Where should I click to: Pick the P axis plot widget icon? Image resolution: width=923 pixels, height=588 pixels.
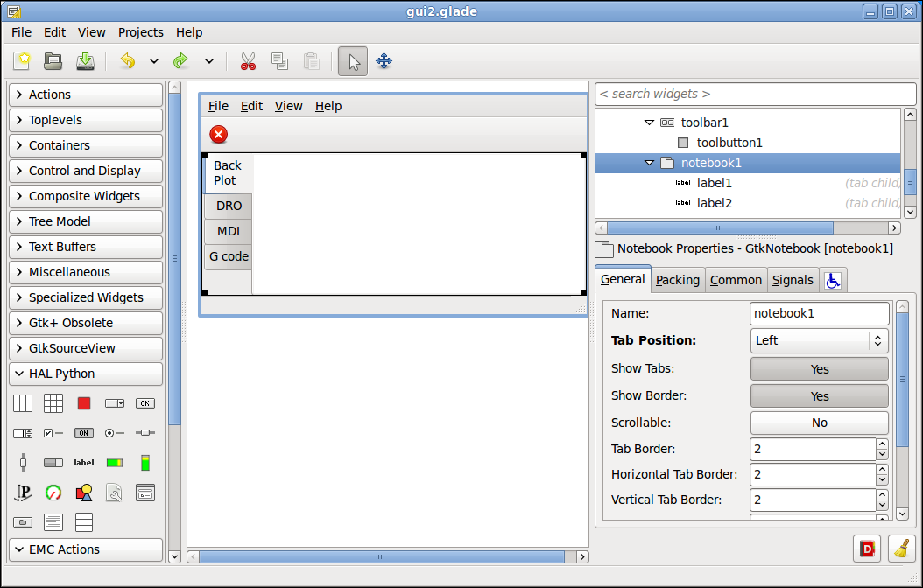click(x=23, y=493)
